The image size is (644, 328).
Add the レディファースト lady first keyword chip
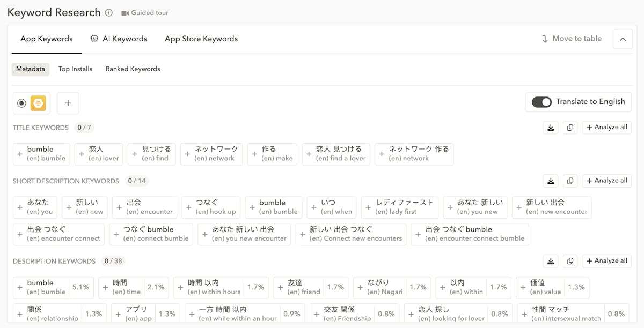click(x=399, y=207)
